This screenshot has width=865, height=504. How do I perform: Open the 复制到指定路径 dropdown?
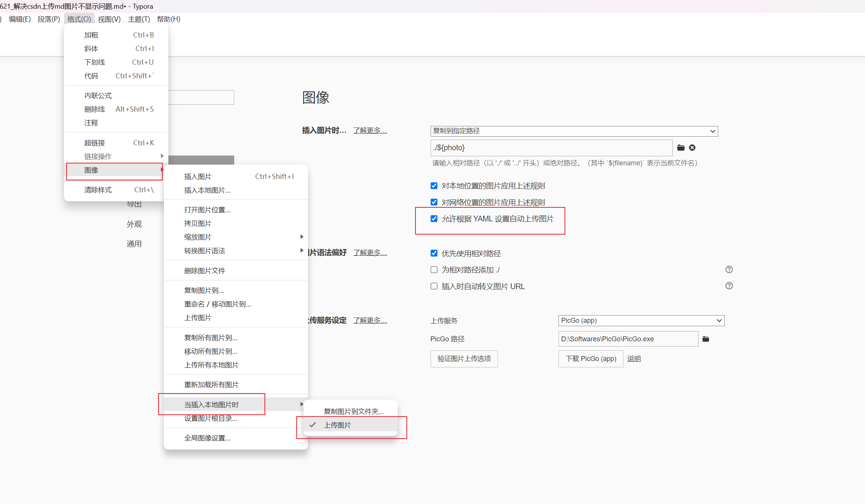click(x=574, y=131)
